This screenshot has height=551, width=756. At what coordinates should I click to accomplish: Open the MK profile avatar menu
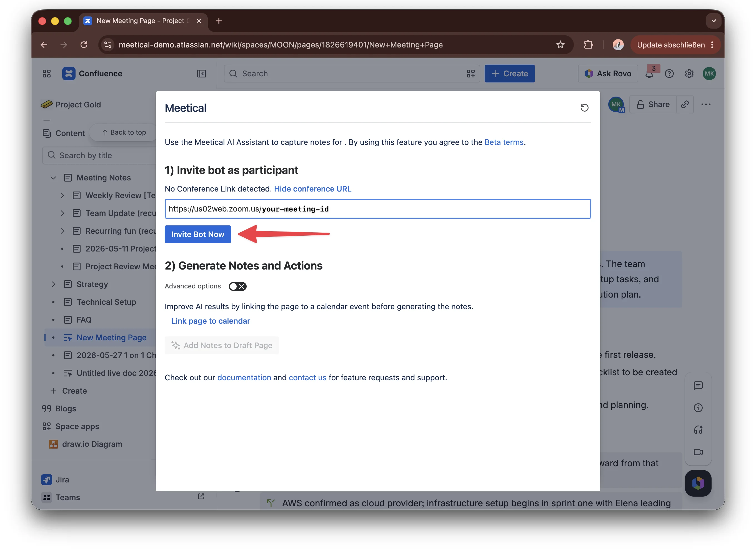click(709, 73)
